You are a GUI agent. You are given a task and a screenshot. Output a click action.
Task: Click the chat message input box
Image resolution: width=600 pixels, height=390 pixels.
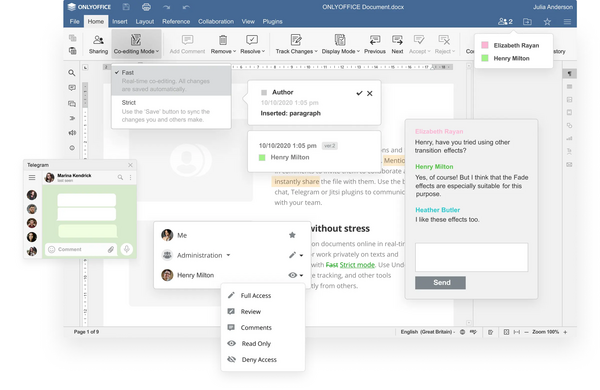click(471, 257)
